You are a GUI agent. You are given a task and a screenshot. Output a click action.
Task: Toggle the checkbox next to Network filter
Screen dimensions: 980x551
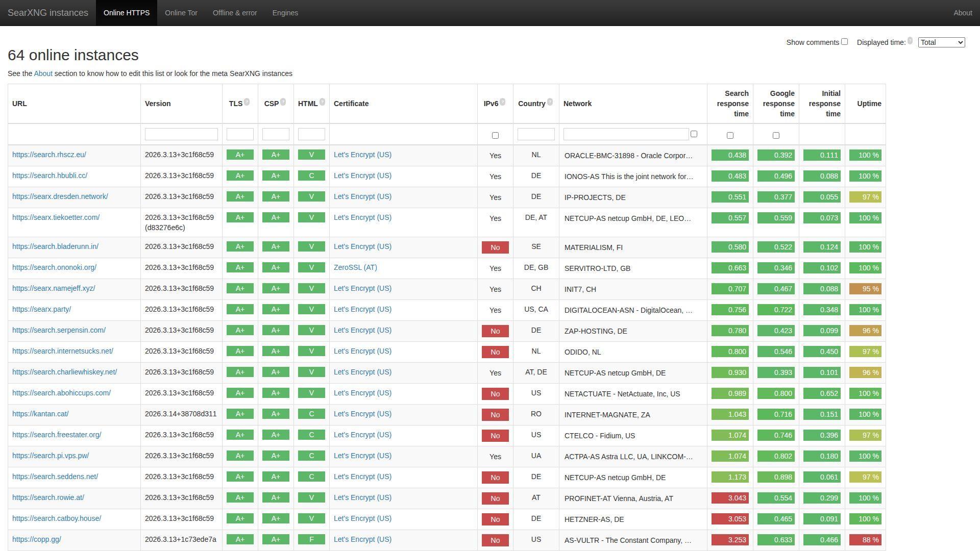coord(694,134)
